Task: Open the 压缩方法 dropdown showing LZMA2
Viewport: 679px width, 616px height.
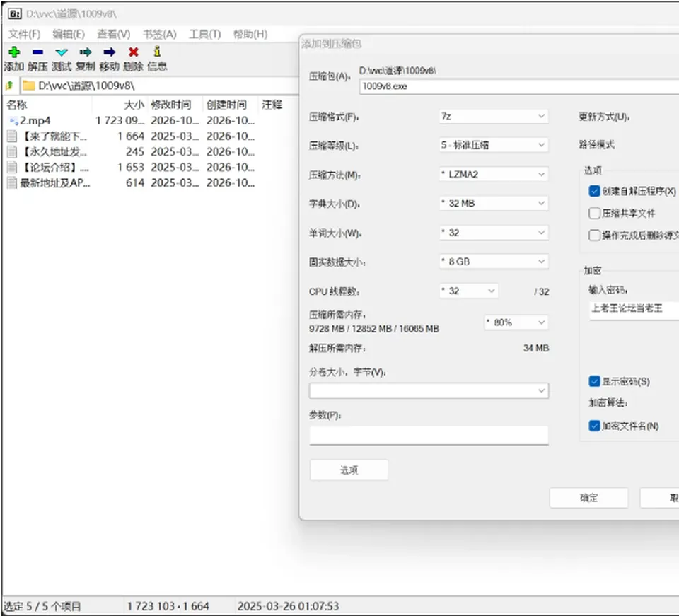Action: 494,175
